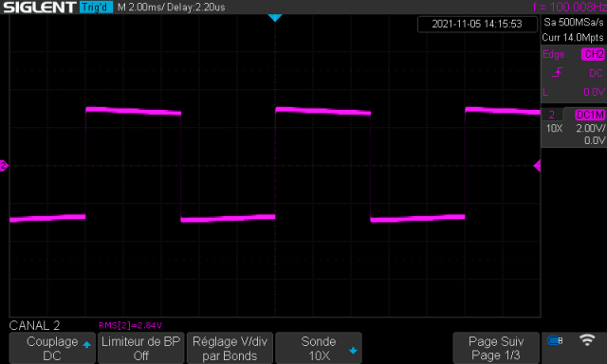
Task: Toggle the Limiteur de BP Off setting
Action: click(141, 348)
